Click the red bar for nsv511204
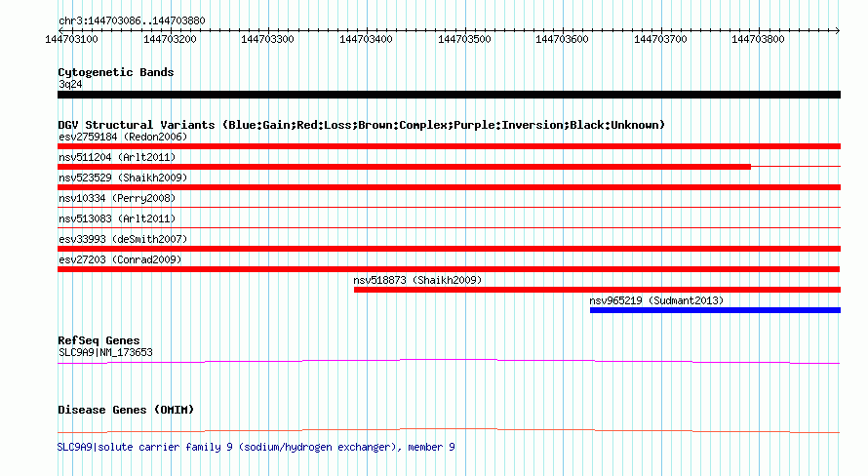 click(404, 167)
